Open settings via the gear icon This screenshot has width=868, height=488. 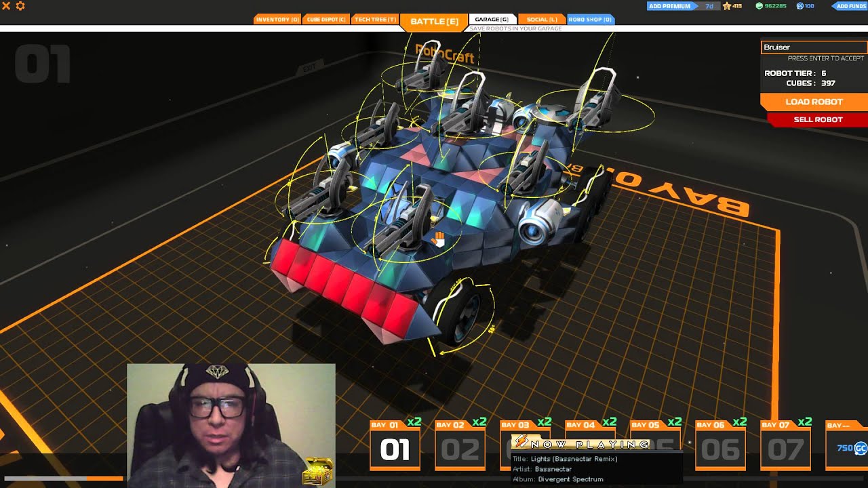(x=20, y=5)
